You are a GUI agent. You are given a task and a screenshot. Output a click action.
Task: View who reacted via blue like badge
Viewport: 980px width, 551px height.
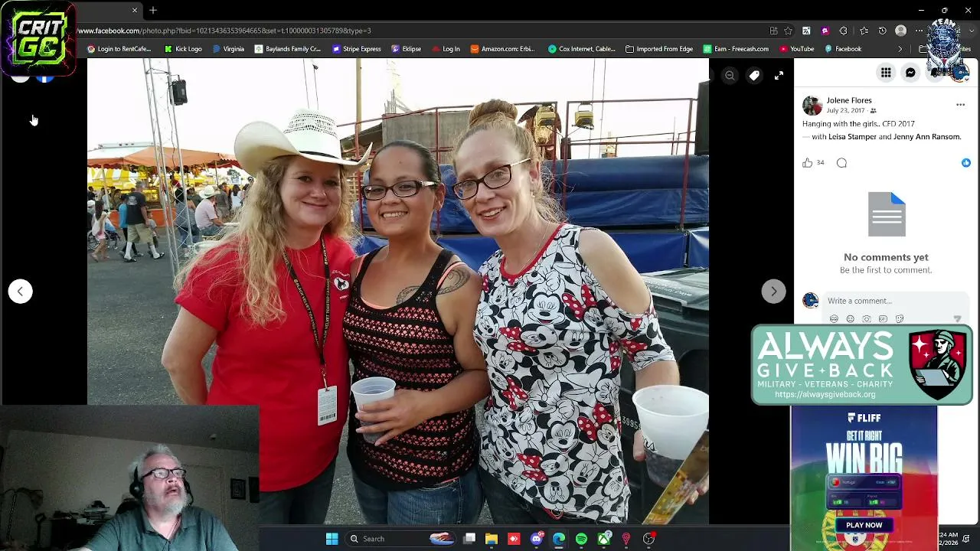[x=966, y=163]
